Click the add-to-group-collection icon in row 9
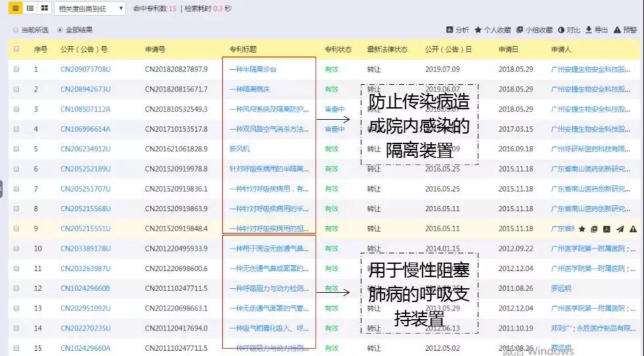Screen dimensions: 644x356 594,229
